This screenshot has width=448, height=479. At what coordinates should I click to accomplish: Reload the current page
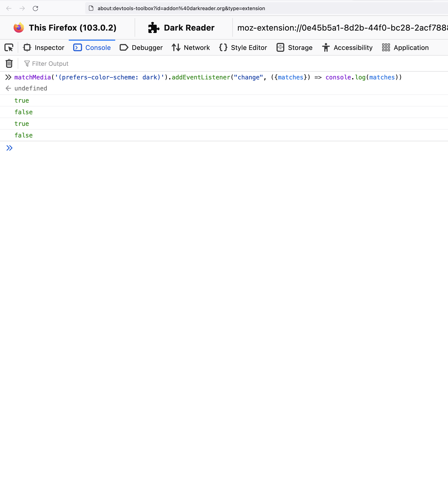point(36,8)
